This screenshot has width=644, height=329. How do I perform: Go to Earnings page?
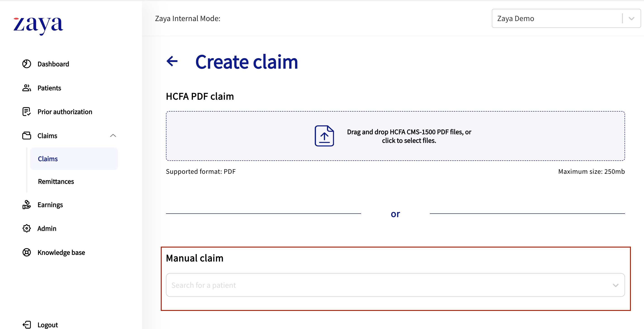coord(50,205)
